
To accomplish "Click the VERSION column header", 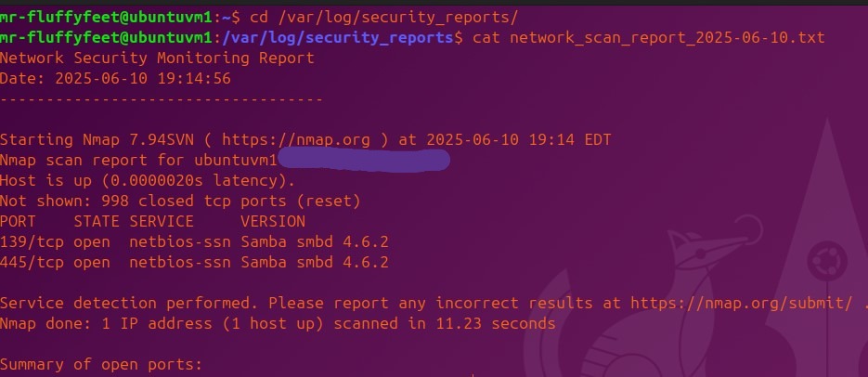I will [272, 222].
